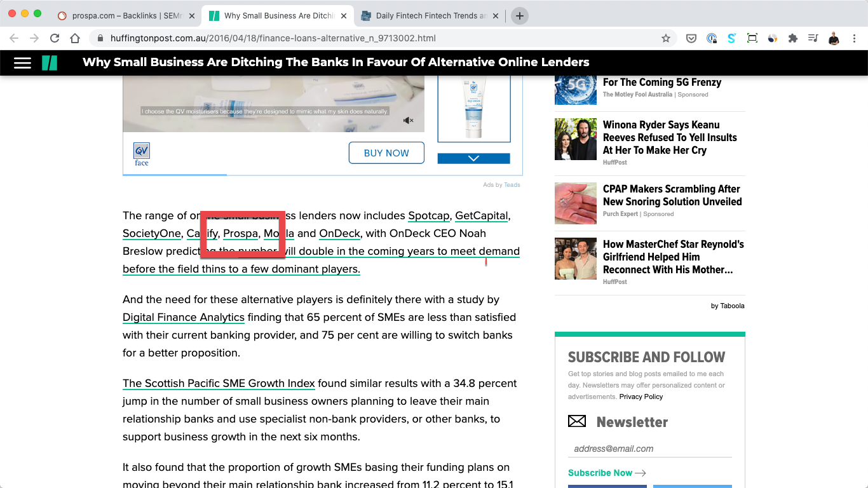The height and width of the screenshot is (488, 868).
Task: Click the QV face brand logo
Action: click(142, 154)
